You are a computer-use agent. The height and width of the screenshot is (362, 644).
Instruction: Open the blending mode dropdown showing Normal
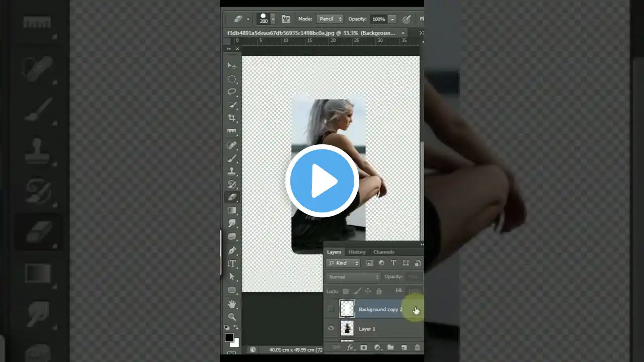click(x=352, y=277)
